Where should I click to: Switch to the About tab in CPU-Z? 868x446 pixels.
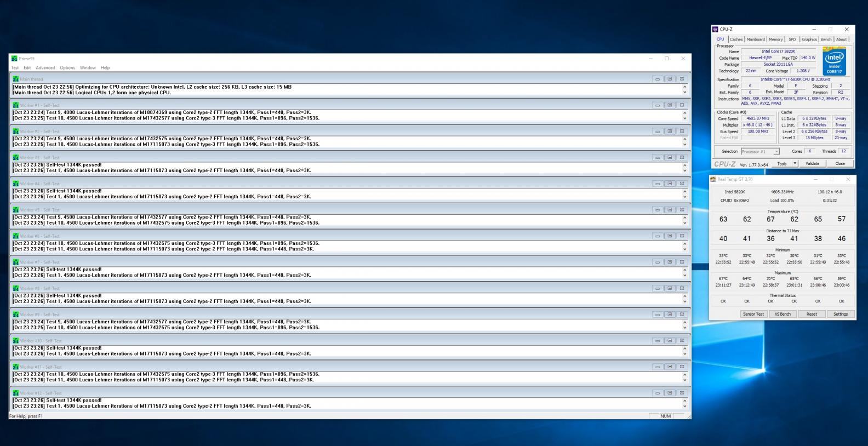[x=842, y=39]
